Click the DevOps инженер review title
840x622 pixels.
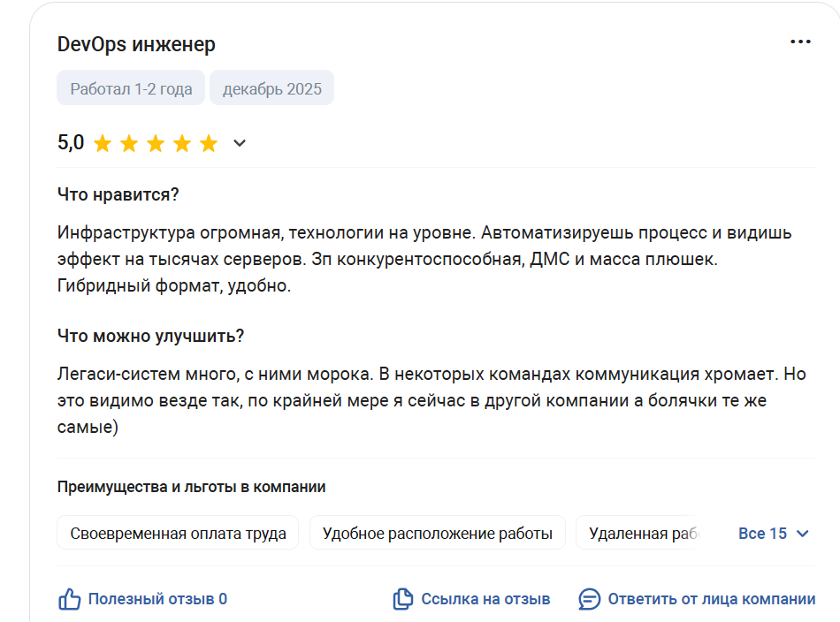136,44
